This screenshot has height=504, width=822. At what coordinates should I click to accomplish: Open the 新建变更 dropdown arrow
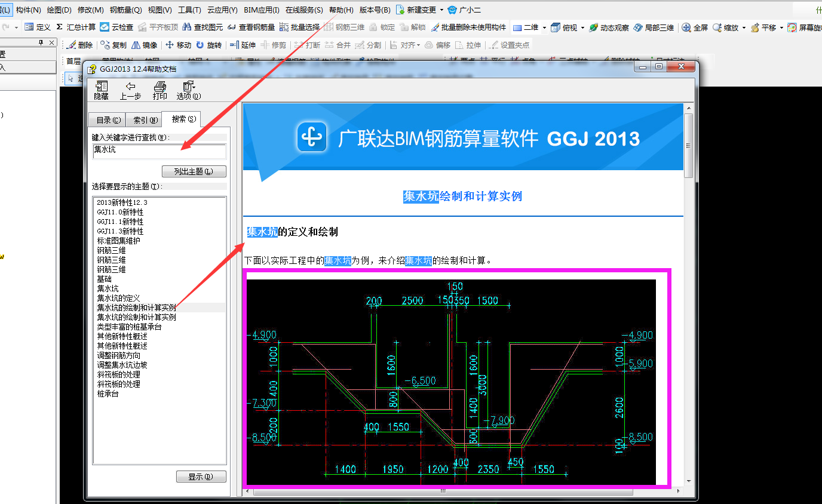pyautogui.click(x=441, y=10)
